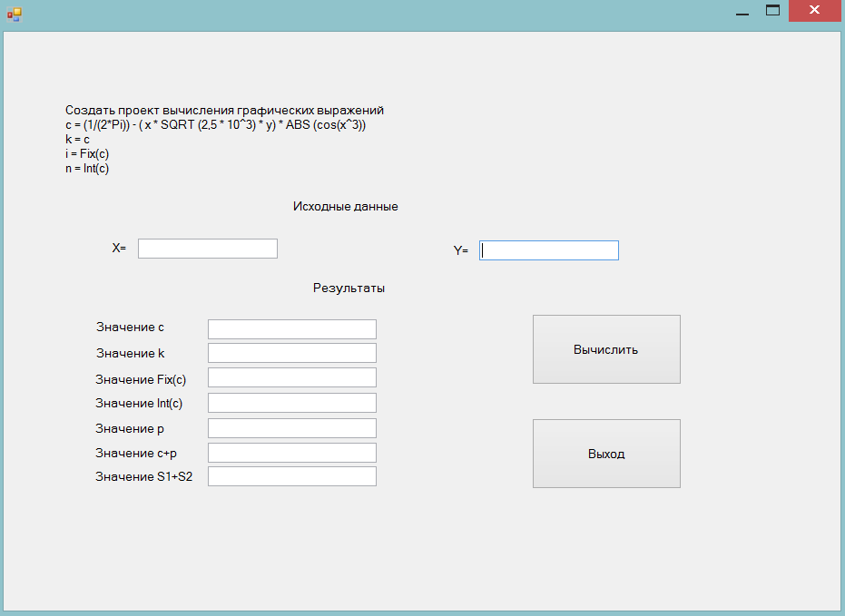
Task: Click the form icon in the title bar
Action: coord(14,15)
